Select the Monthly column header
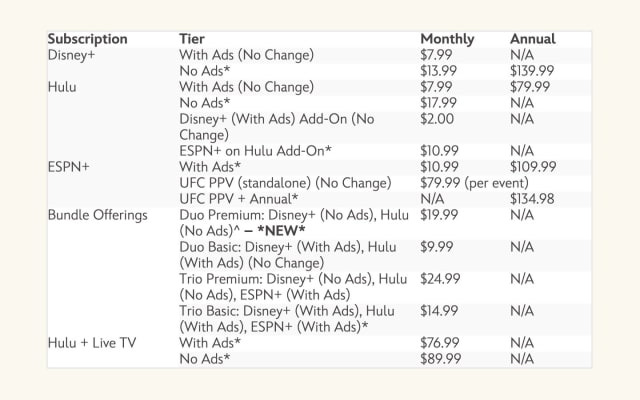This screenshot has width=640, height=400. pos(447,39)
